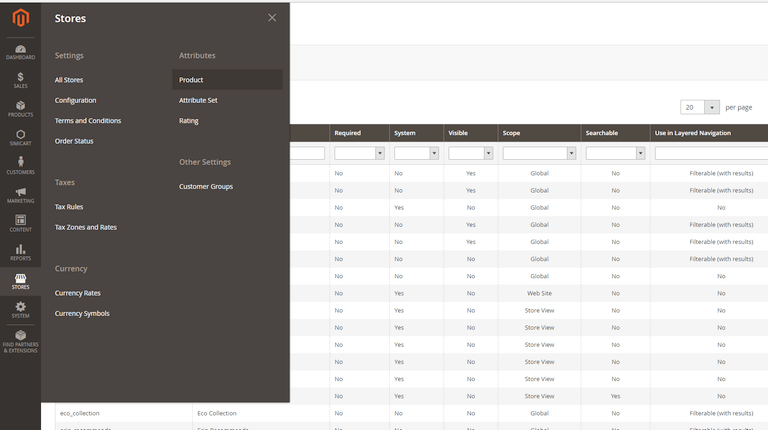Open Attribute Set

point(198,100)
